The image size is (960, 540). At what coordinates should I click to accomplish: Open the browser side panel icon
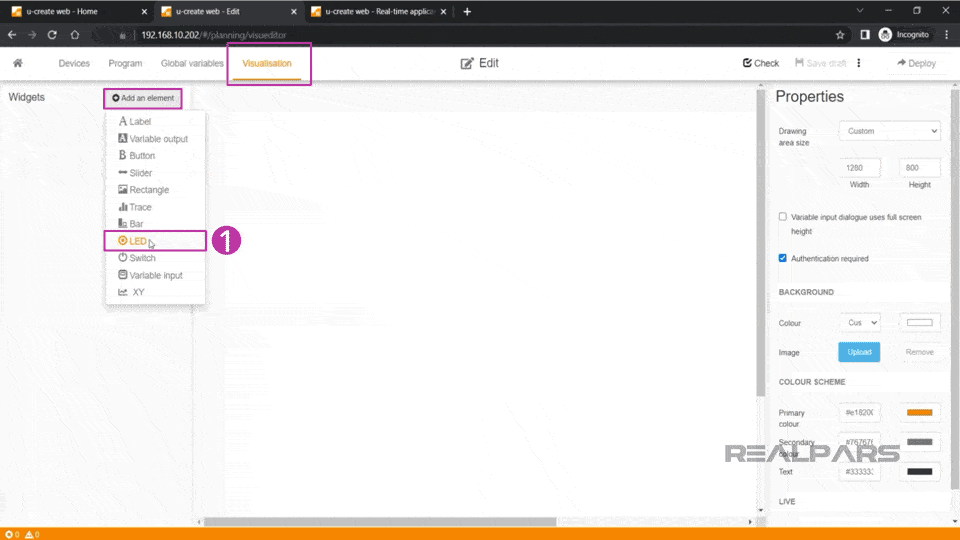864,35
